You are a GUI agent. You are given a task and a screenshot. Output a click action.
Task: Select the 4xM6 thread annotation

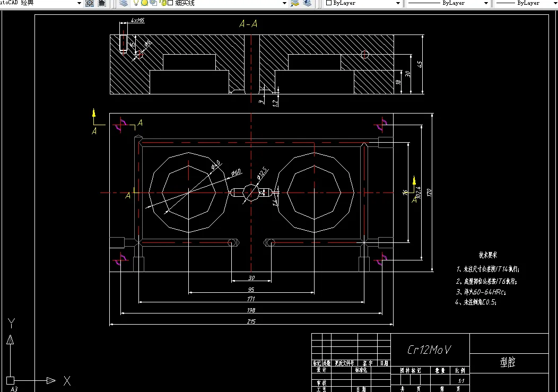click(x=138, y=20)
